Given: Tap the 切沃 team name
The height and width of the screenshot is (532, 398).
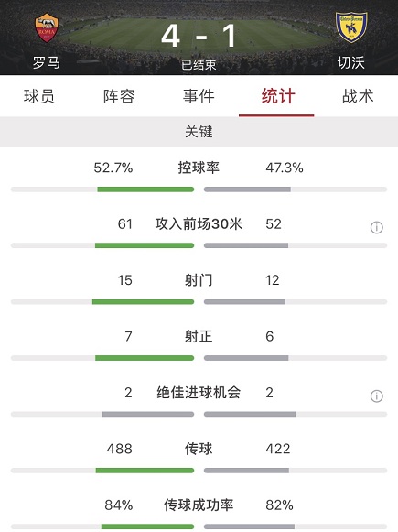Looking at the screenshot, I should [x=350, y=62].
